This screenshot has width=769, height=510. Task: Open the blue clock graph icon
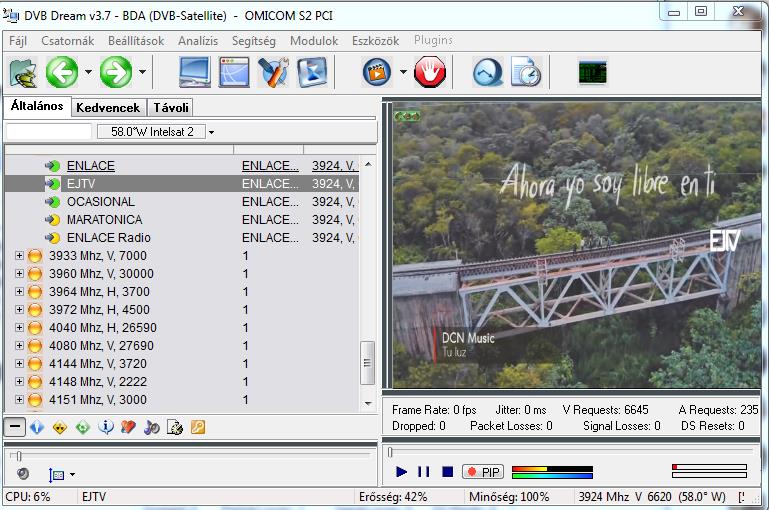(x=487, y=73)
